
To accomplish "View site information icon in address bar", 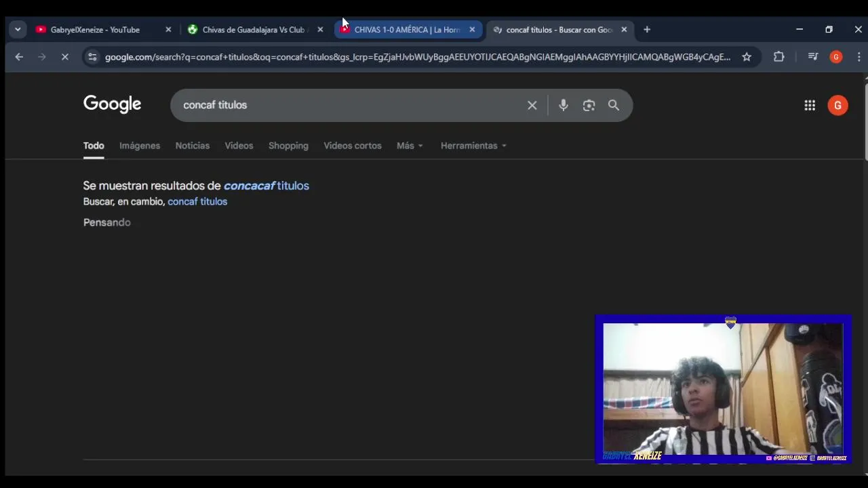I will pos(92,57).
